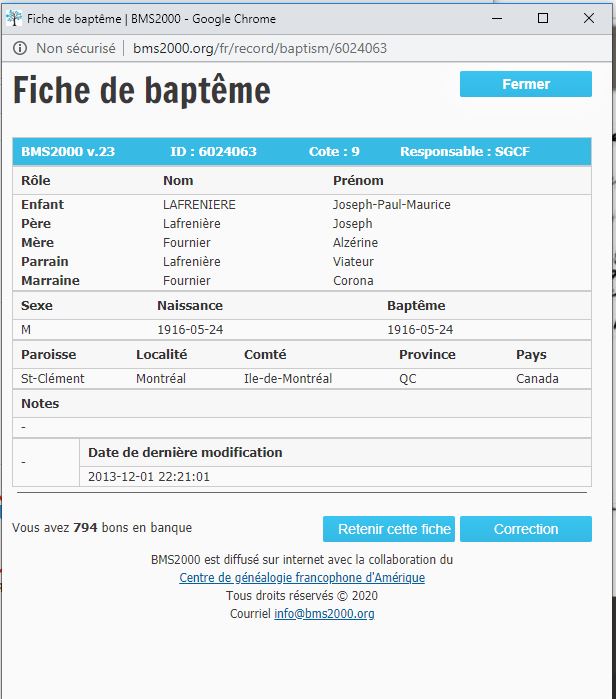The image size is (616, 699).
Task: Click the Pays value Canada
Action: 538,379
